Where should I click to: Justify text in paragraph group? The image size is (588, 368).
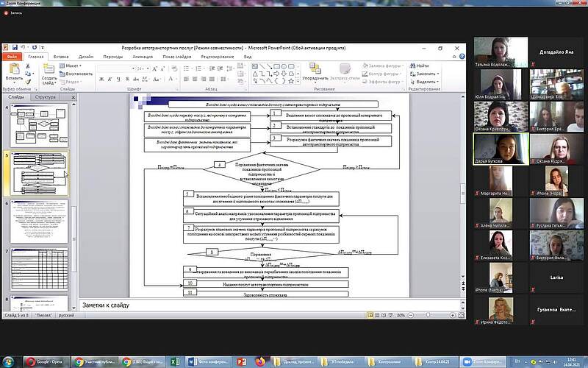pos(212,79)
